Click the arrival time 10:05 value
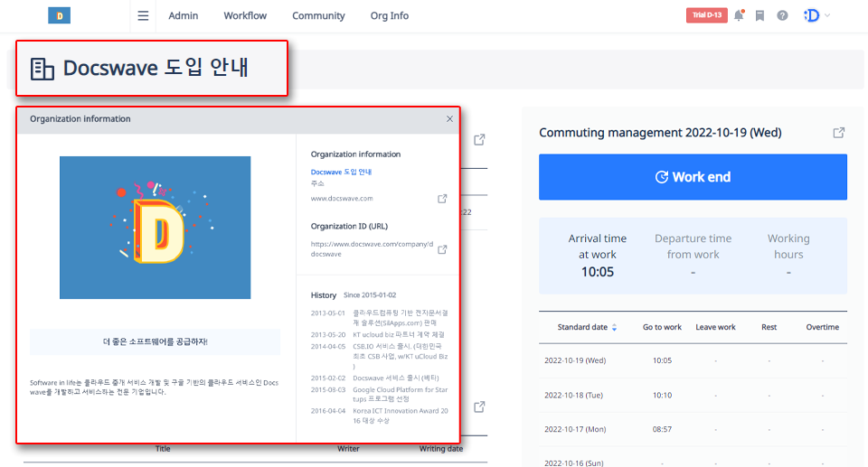The height and width of the screenshot is (467, 868). point(598,272)
